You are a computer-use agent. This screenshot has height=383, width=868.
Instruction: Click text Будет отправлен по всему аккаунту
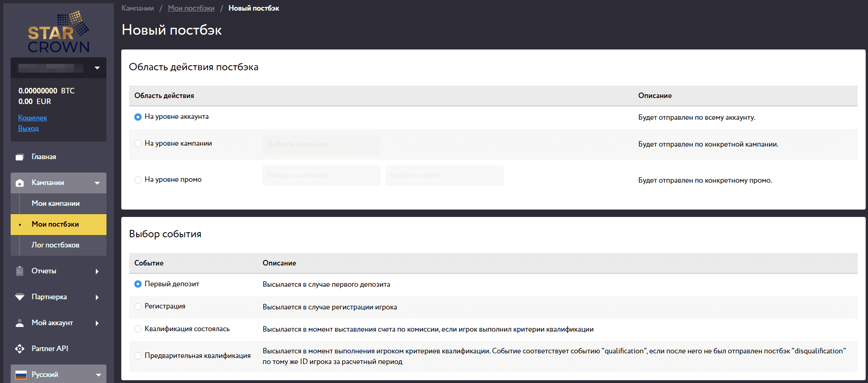(x=697, y=117)
